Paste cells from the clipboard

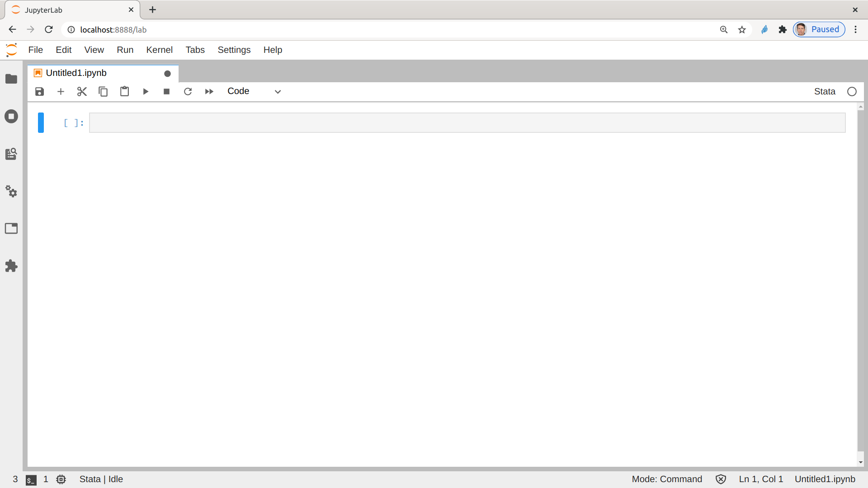click(124, 92)
